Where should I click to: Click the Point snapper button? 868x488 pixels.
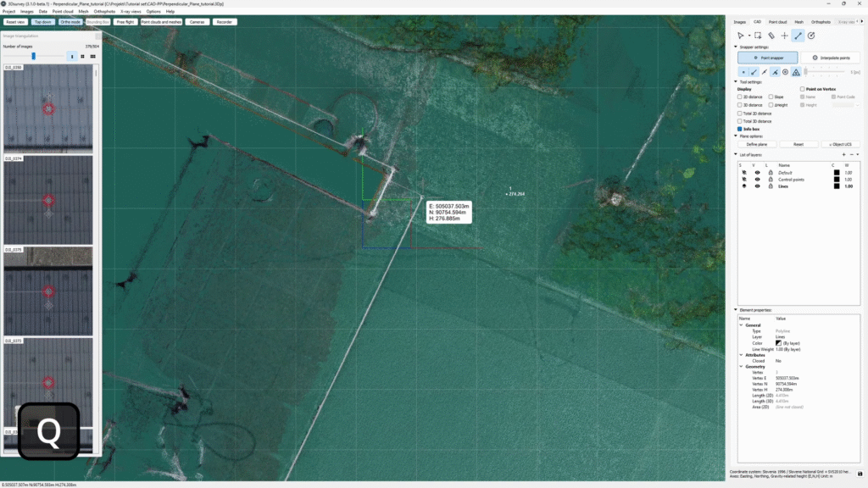click(768, 58)
